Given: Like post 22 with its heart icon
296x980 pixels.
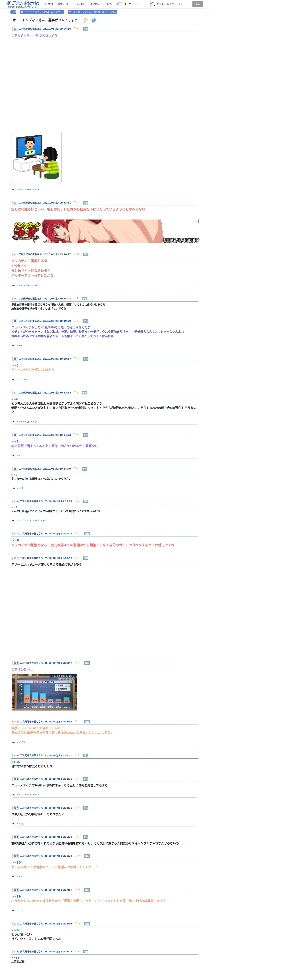Looking at the screenshot, I should [76, 951].
